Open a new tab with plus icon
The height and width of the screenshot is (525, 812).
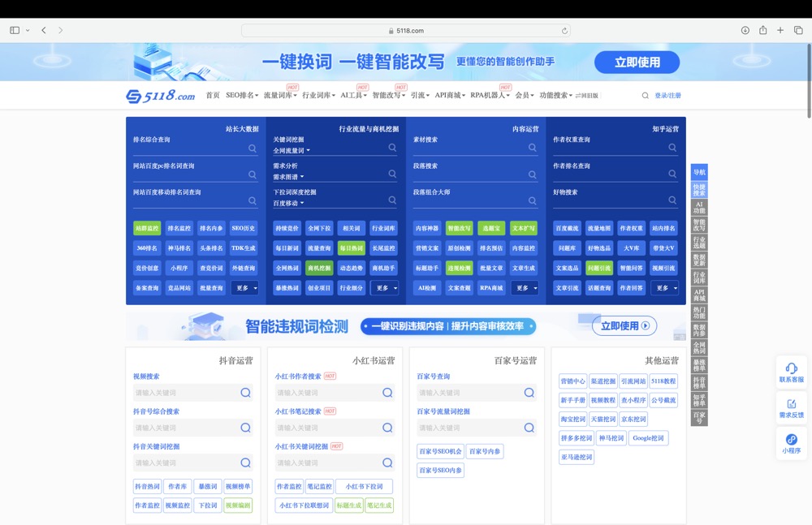[780, 31]
